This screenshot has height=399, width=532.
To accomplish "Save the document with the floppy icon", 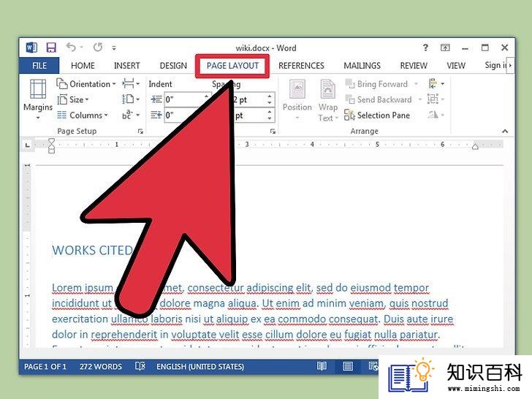I will pos(51,47).
